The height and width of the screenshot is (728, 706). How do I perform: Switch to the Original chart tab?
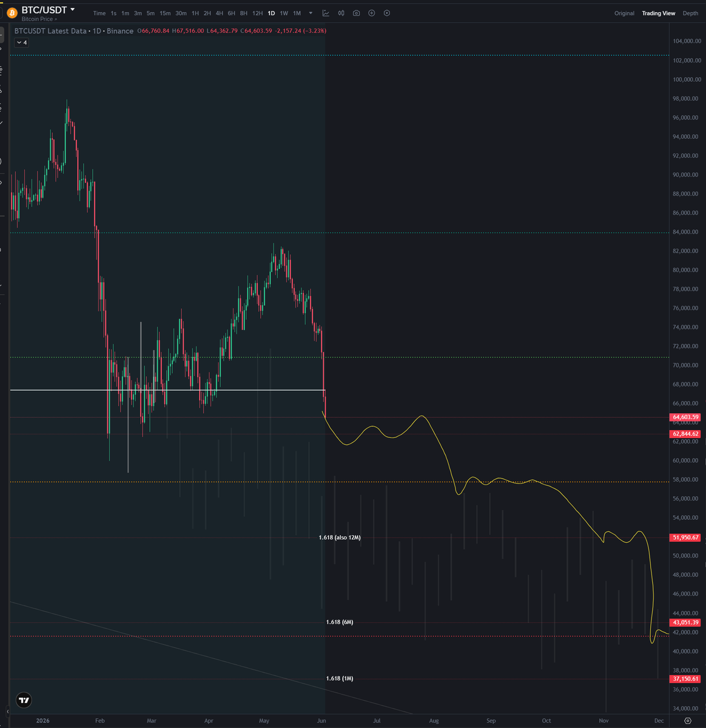coord(624,13)
